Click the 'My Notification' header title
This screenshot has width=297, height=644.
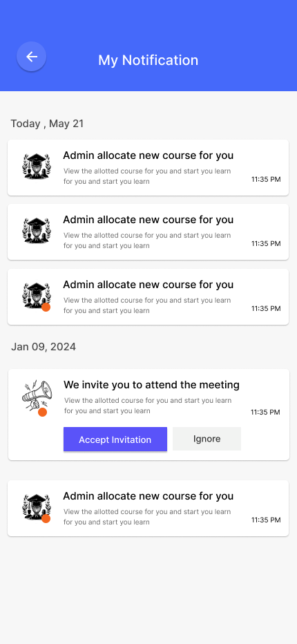pyautogui.click(x=148, y=60)
